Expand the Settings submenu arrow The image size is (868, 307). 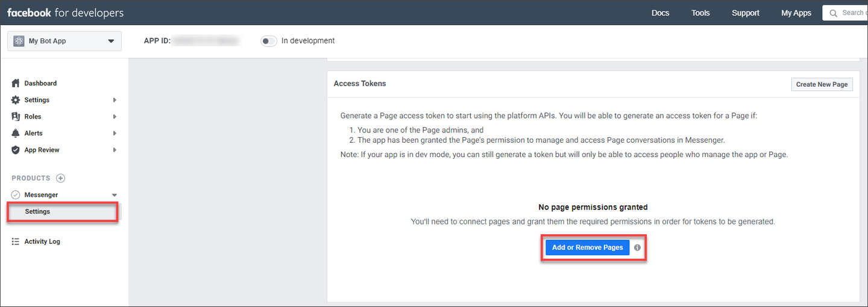click(x=115, y=100)
